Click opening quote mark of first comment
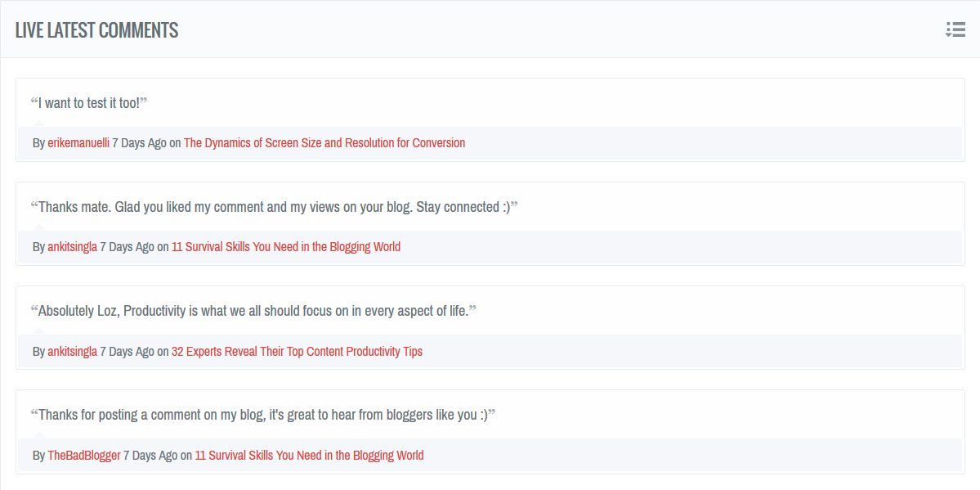This screenshot has height=490, width=980. (x=34, y=101)
